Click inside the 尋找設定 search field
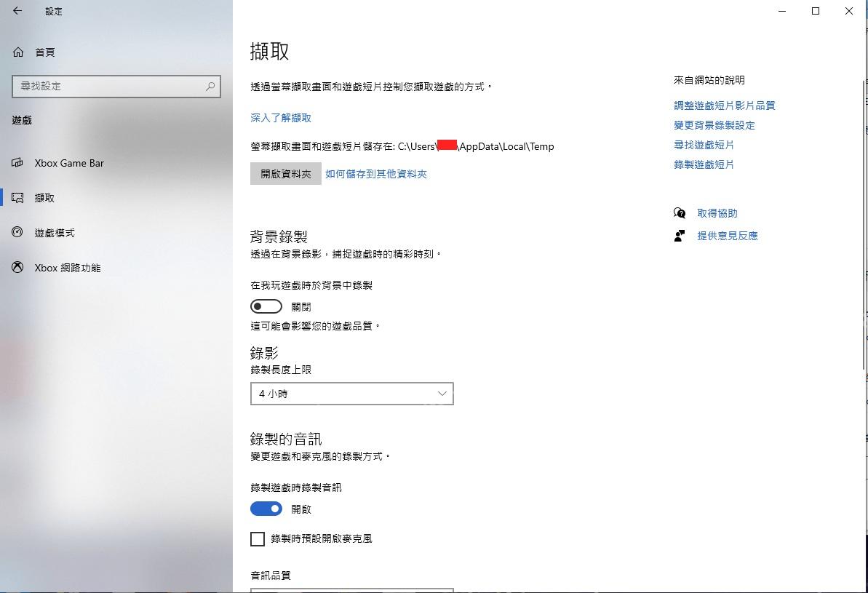This screenshot has height=593, width=868. [x=116, y=87]
